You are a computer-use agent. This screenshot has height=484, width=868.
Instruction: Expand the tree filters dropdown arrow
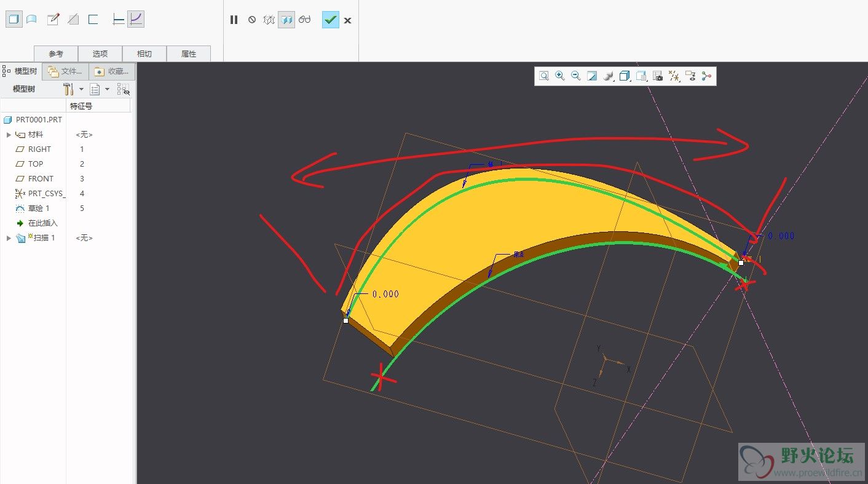[108, 89]
